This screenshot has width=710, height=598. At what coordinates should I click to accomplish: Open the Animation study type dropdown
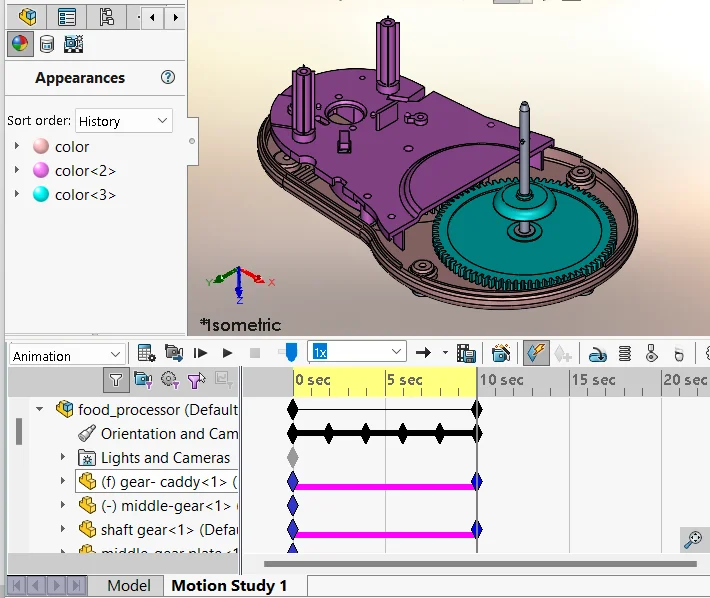[67, 355]
